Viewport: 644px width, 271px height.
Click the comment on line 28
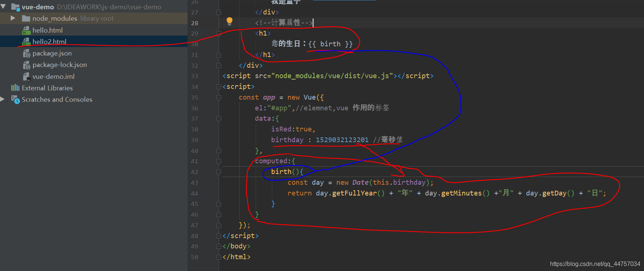pyautogui.click(x=284, y=23)
